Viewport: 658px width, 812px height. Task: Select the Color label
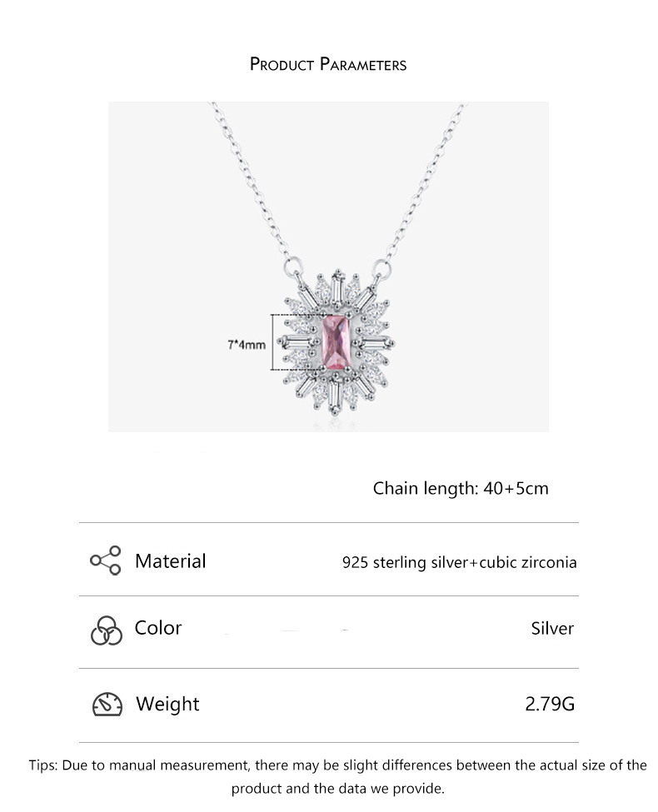158,628
